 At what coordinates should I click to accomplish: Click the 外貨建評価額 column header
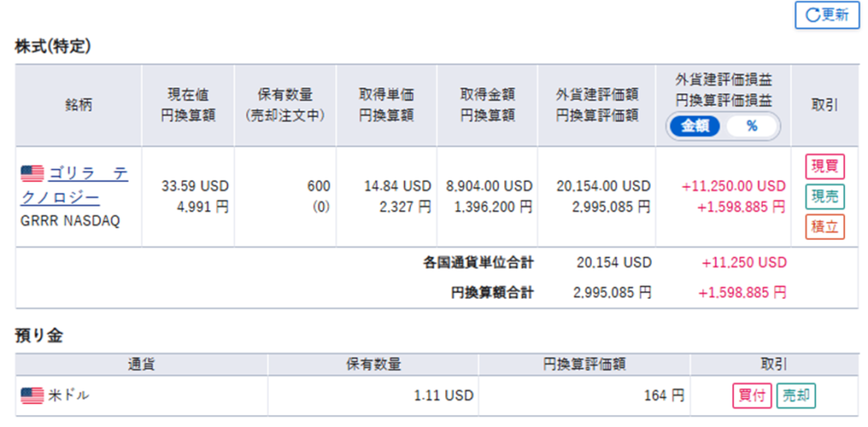pos(596,105)
